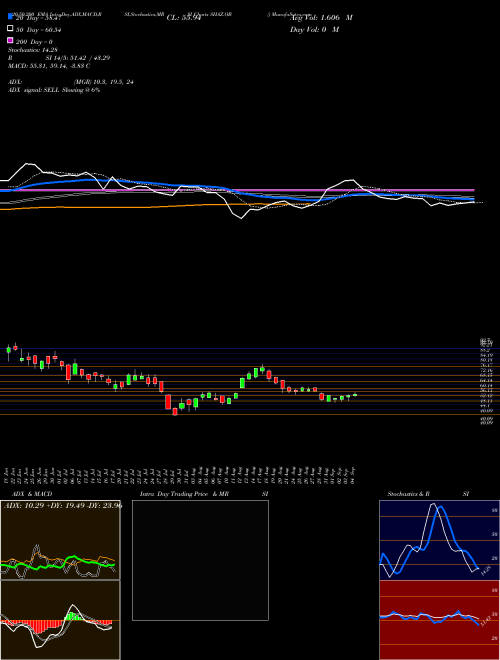Click the empty intraday price chart box
500x660 pixels.
[200, 560]
